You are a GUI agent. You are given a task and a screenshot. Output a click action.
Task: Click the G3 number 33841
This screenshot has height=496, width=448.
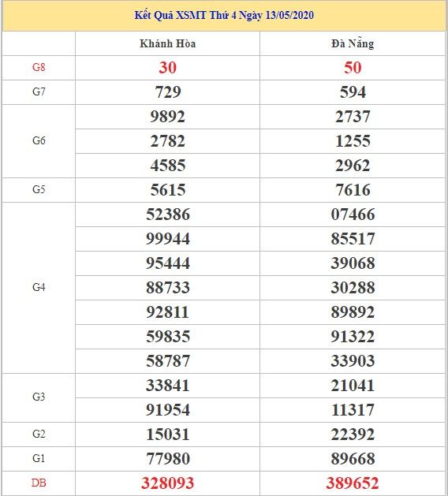(168, 386)
